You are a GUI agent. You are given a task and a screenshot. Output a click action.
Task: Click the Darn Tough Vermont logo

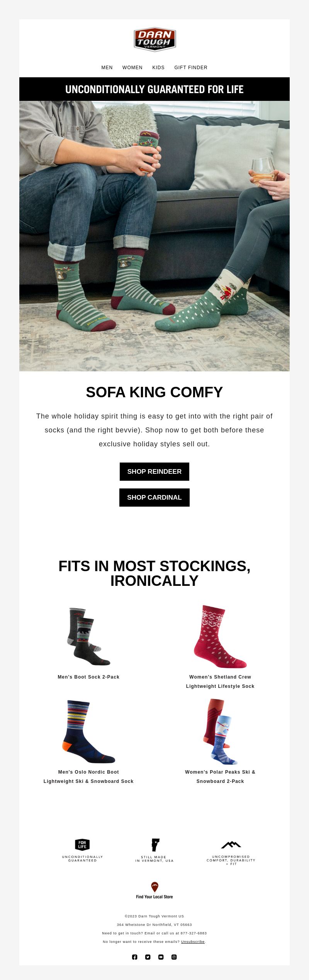coord(155,39)
